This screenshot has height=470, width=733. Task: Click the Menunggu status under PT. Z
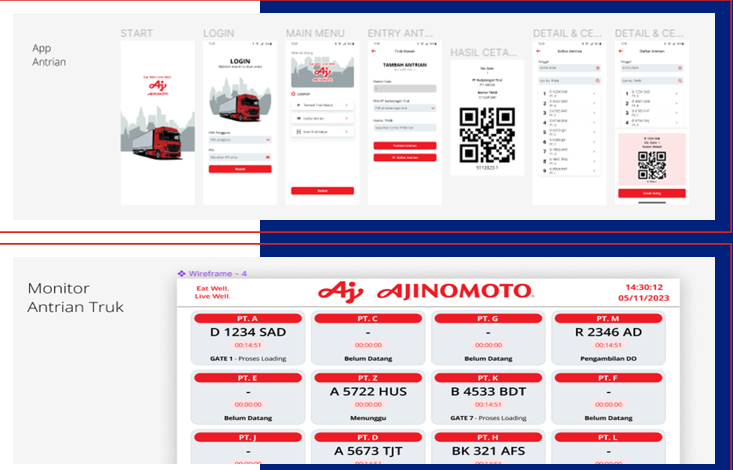pyautogui.click(x=368, y=418)
